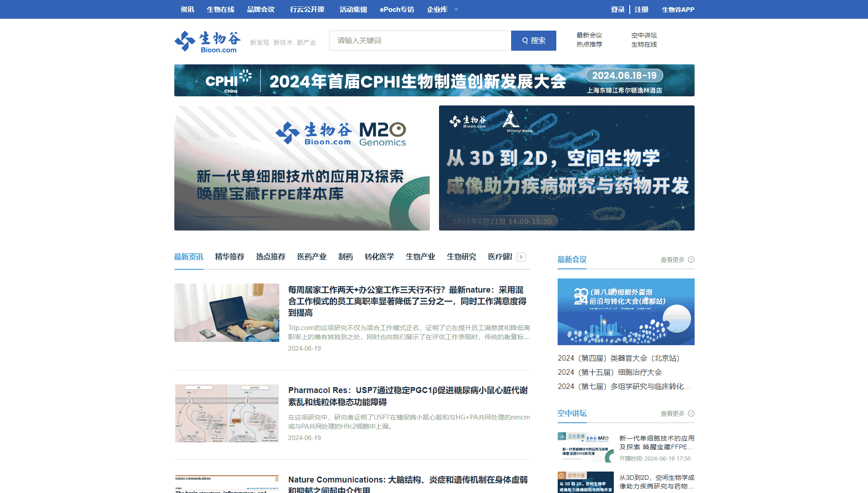Viewport: 868px width, 493px height.
Task: Expand the 企业库 dropdown arrow
Action: click(456, 10)
